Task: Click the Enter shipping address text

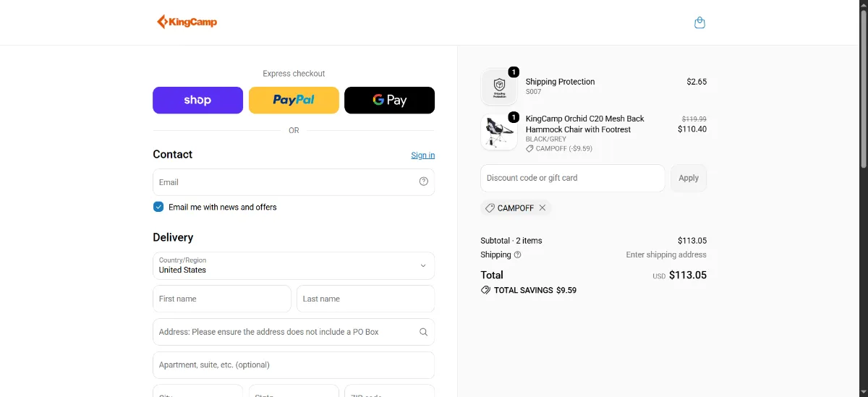Action: coord(666,255)
